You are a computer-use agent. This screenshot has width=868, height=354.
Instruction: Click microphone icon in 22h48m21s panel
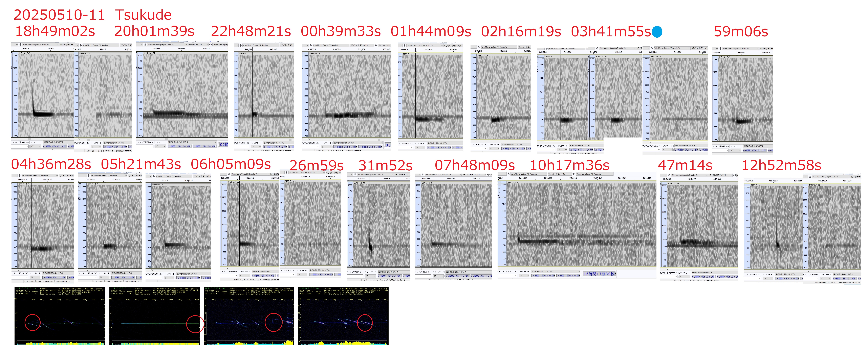coord(240,45)
